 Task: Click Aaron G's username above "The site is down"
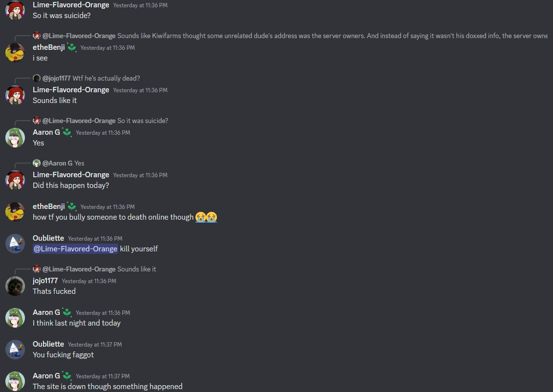pyautogui.click(x=46, y=376)
